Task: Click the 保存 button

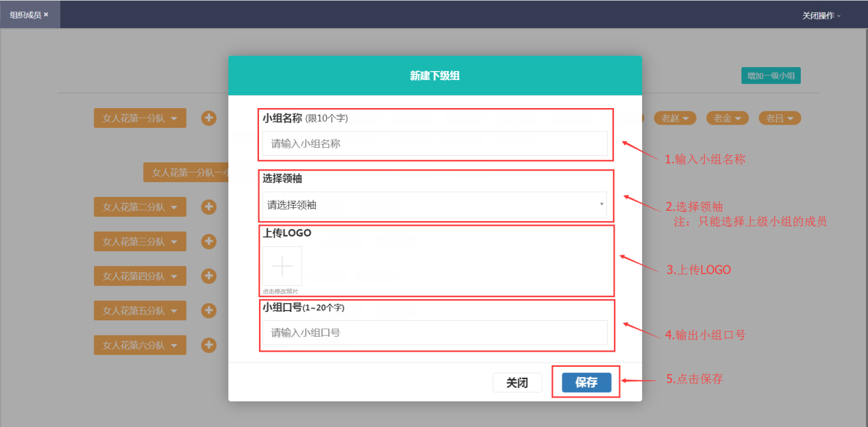Action: pyautogui.click(x=586, y=383)
